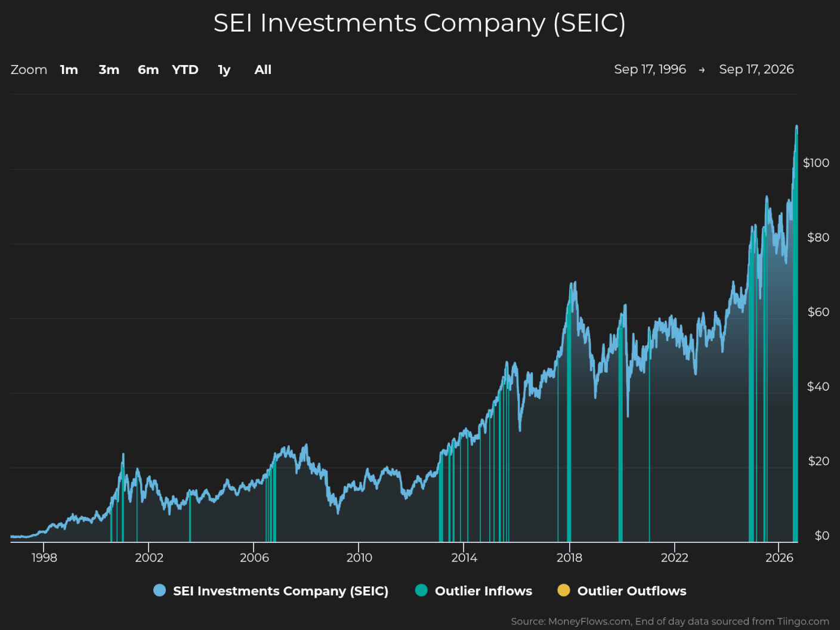This screenshot has width=840, height=630.
Task: Click the $60 y-axis label
Action: [x=818, y=312]
